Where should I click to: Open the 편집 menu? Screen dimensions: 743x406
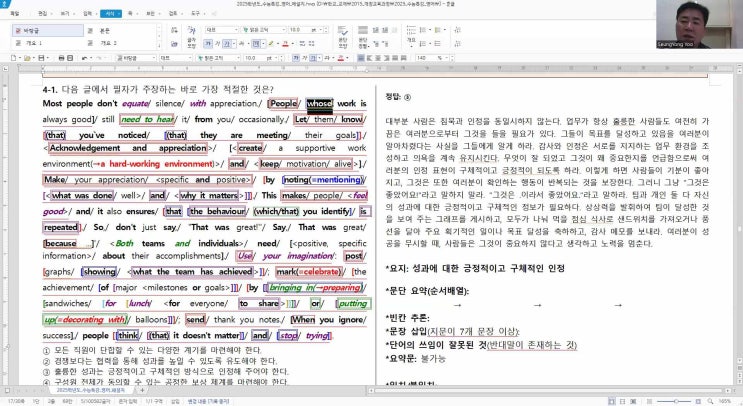pyautogui.click(x=44, y=14)
